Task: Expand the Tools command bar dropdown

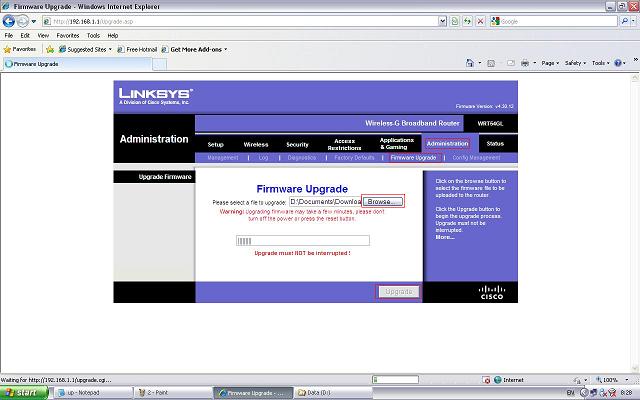Action: pyautogui.click(x=601, y=63)
